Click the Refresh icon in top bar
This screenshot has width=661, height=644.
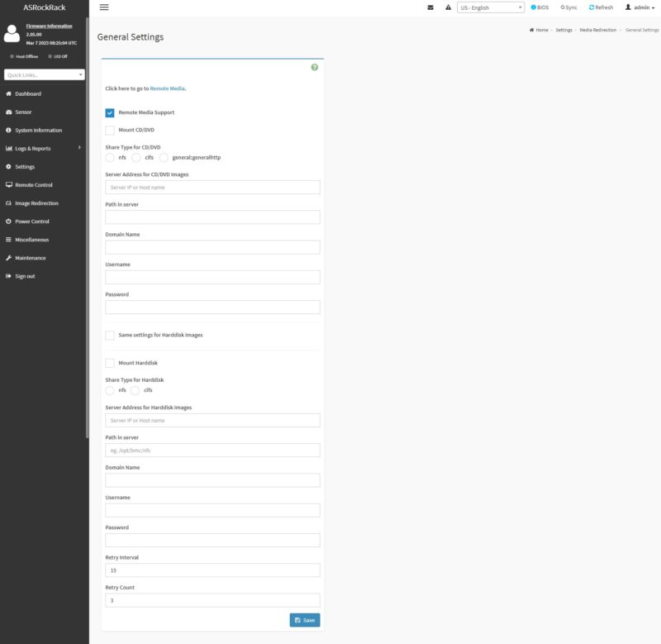click(x=592, y=7)
